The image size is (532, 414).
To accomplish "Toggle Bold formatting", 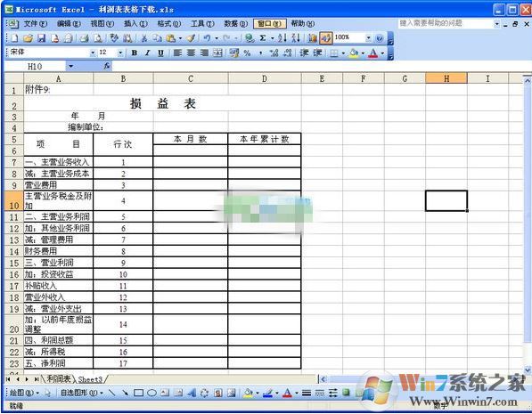I will (x=135, y=53).
